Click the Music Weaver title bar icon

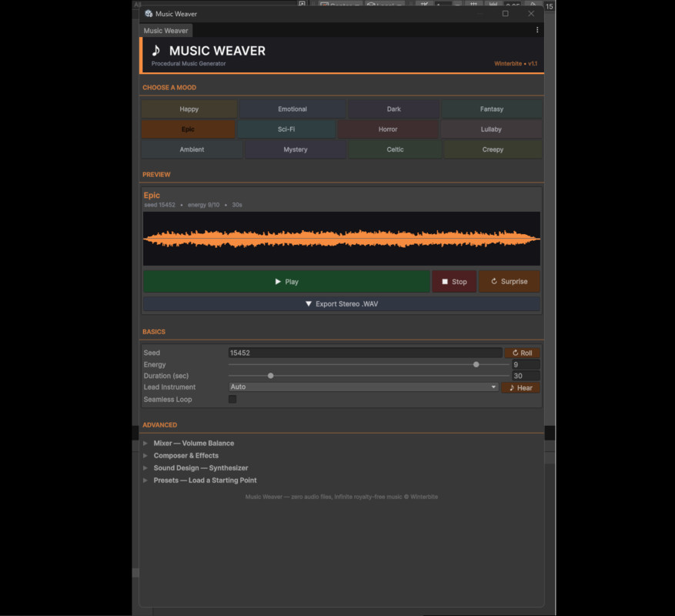149,14
